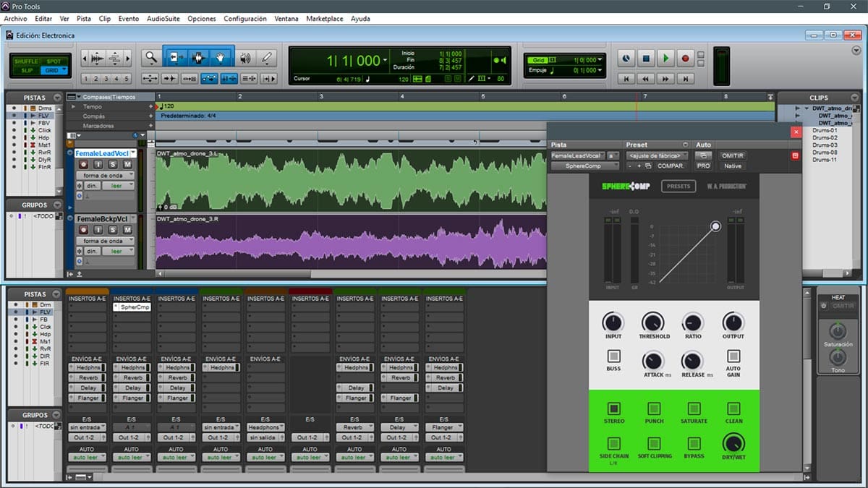Click the SpherCmp insert on mixer channel
The height and width of the screenshot is (488, 868).
(131, 307)
